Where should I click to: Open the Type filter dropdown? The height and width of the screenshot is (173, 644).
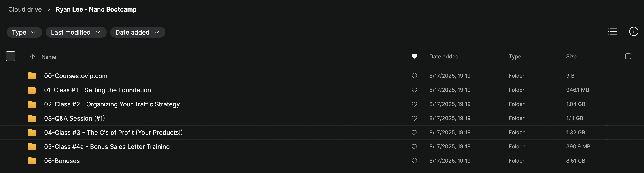[x=24, y=32]
